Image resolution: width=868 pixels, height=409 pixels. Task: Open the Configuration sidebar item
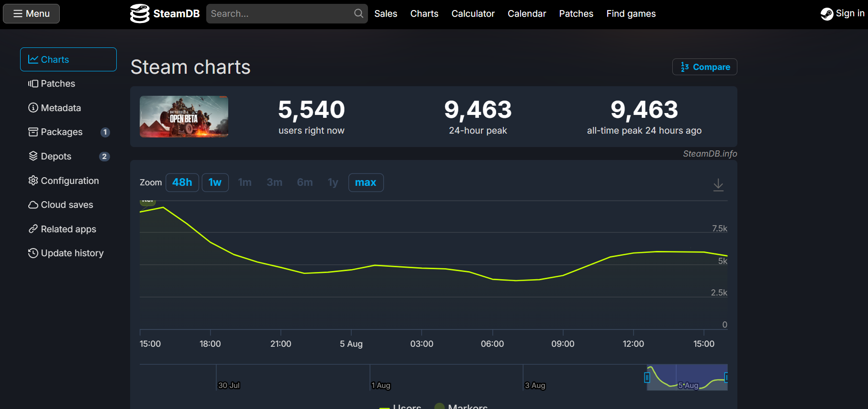(68, 181)
